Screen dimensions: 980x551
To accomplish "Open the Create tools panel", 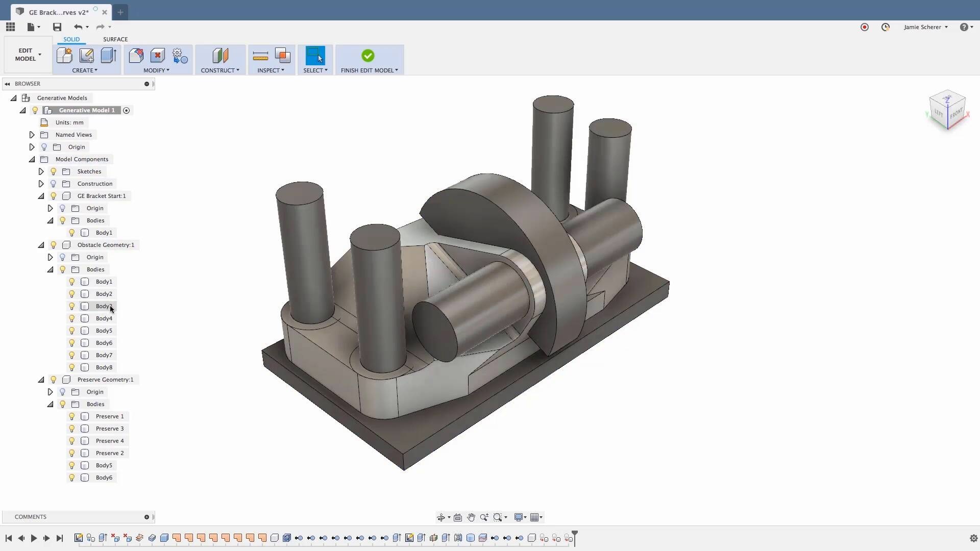I will (x=85, y=70).
